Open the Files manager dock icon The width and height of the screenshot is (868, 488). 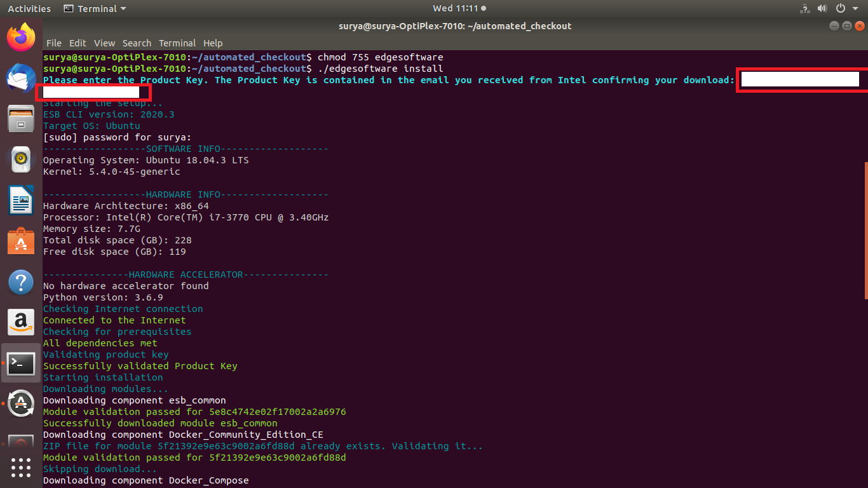21,119
